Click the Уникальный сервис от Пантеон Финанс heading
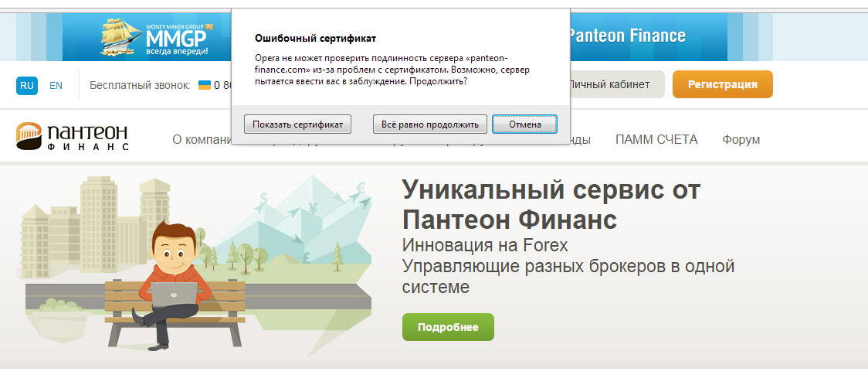The width and height of the screenshot is (868, 375). click(551, 205)
